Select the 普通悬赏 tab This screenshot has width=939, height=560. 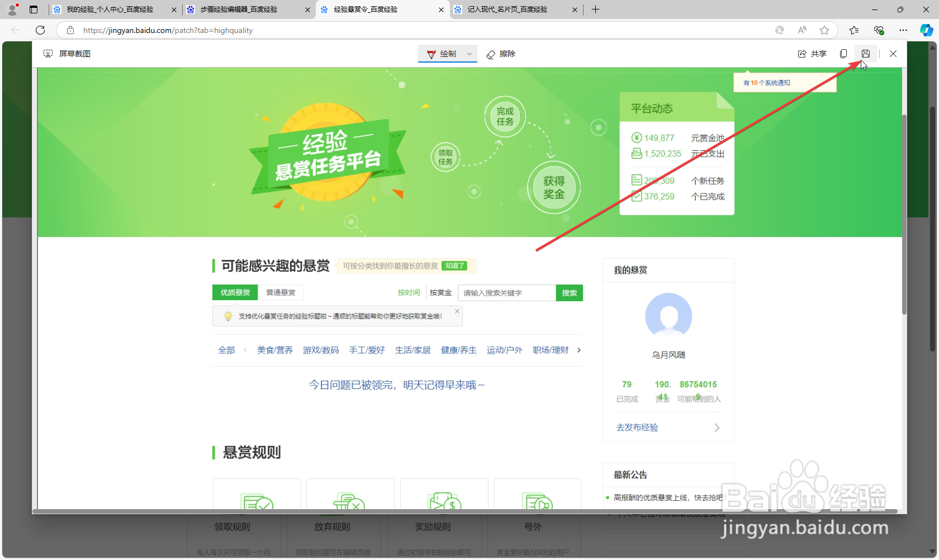tap(281, 292)
